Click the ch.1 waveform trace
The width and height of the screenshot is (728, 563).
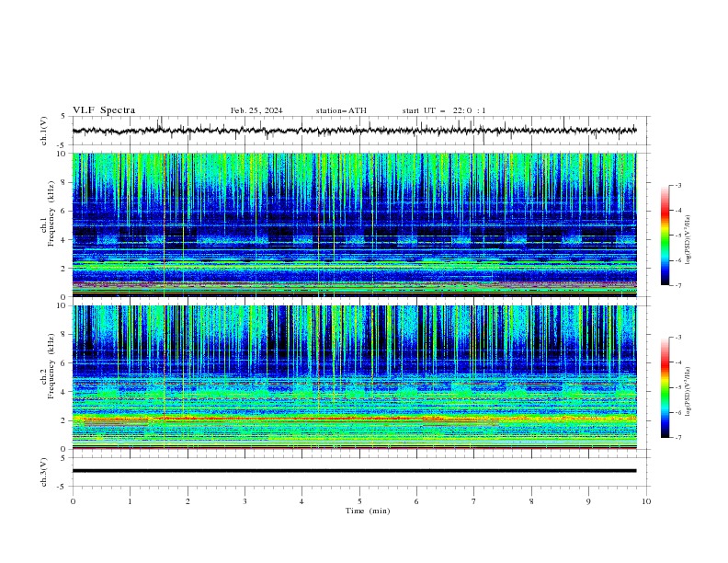[354, 131]
